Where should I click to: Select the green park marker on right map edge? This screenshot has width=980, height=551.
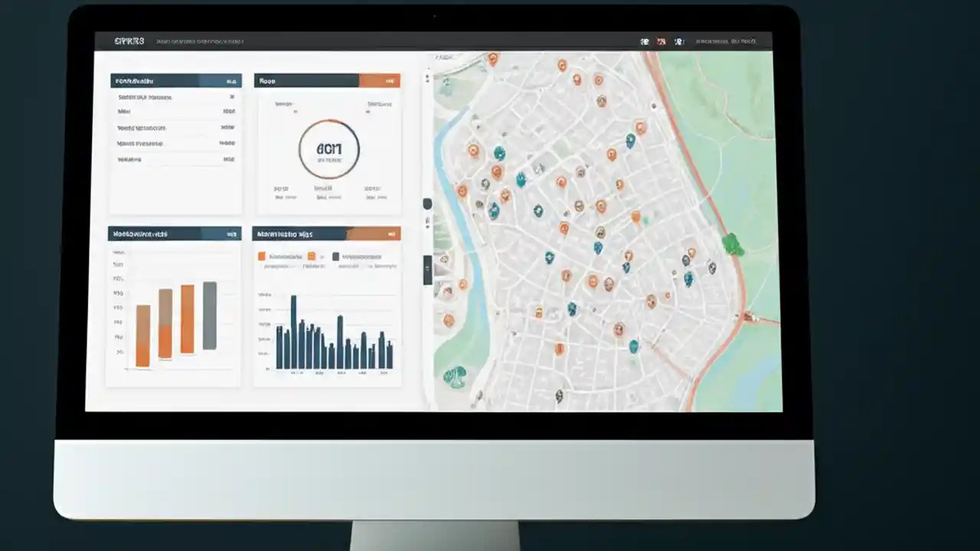click(731, 245)
